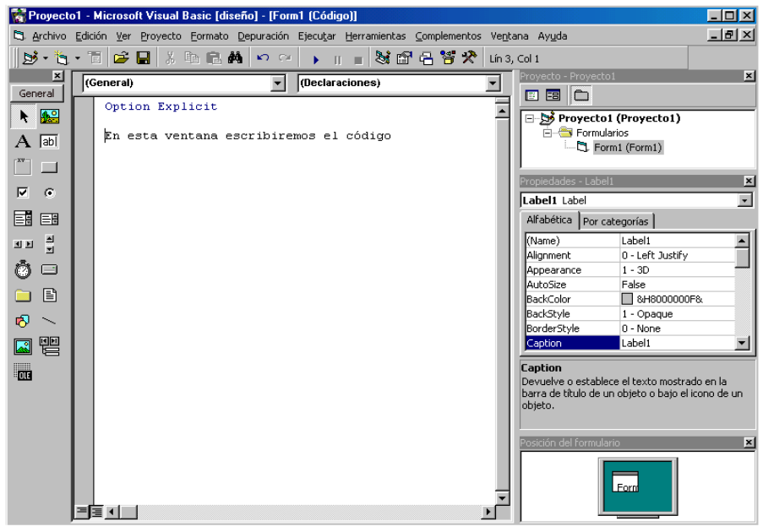
Task: Open the Edición menu
Action: (91, 36)
